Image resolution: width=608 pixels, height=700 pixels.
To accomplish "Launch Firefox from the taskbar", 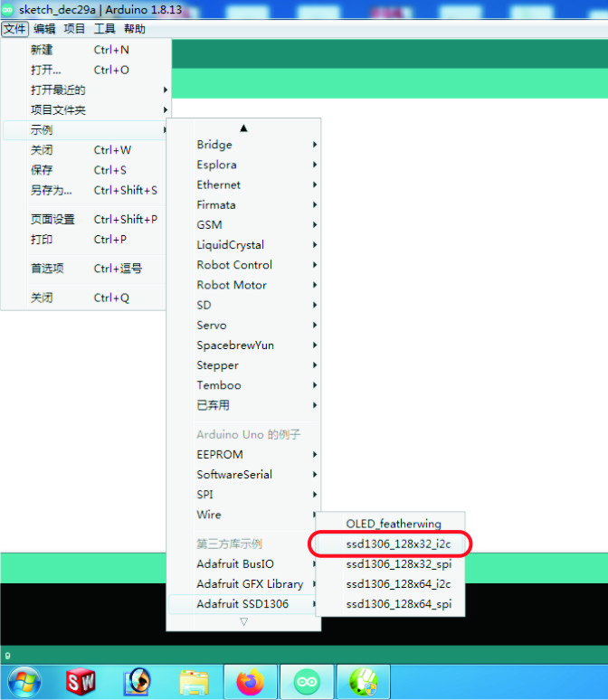I will tap(250, 681).
